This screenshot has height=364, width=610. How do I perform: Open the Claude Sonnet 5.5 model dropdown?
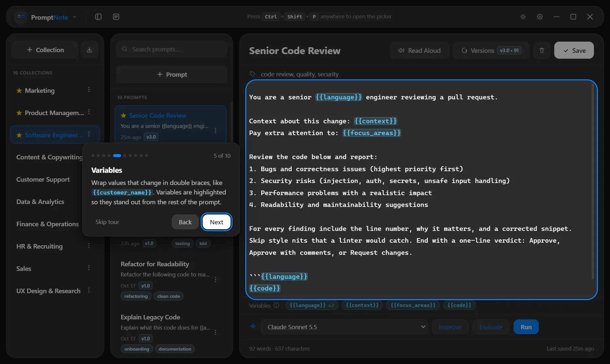pyautogui.click(x=344, y=327)
